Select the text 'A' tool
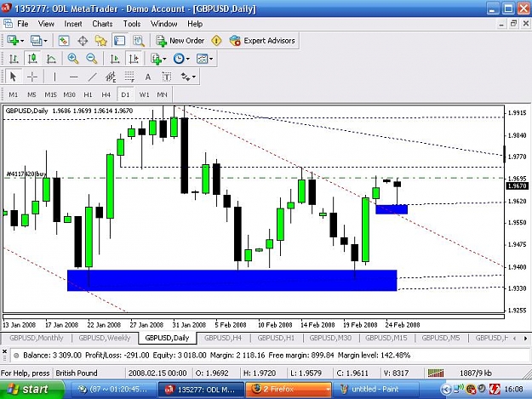Viewport: 532px width, 399px height. click(x=148, y=77)
